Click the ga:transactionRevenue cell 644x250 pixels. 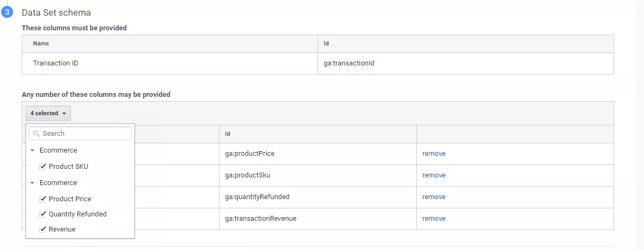318,219
